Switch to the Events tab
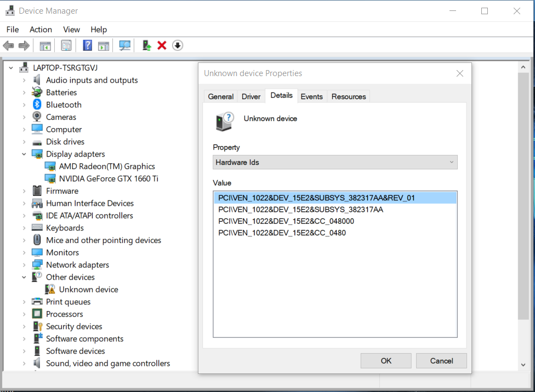Image resolution: width=535 pixels, height=392 pixels. point(311,96)
